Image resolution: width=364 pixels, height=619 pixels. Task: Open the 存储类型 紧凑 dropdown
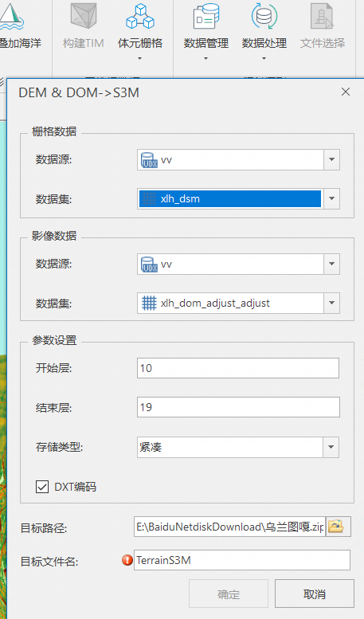pos(331,447)
